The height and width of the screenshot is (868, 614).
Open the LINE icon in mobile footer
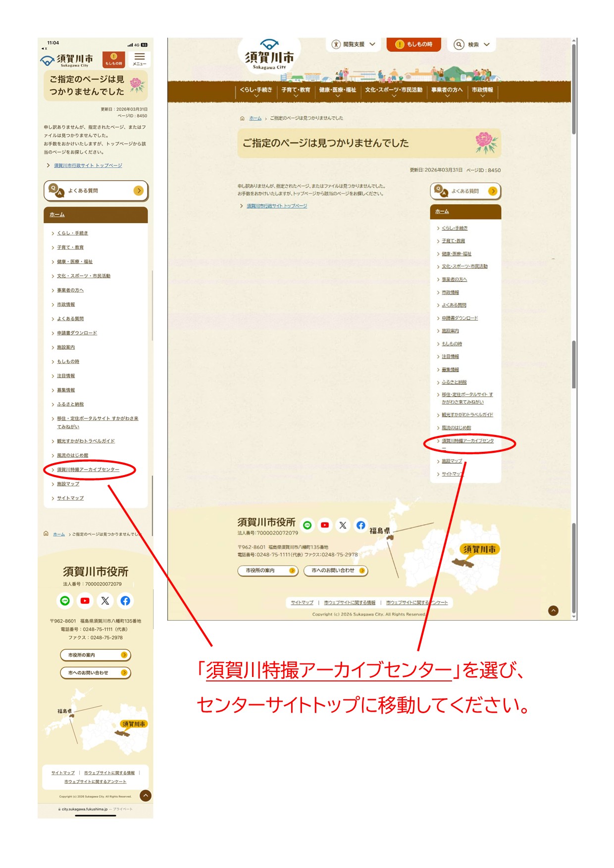pos(65,600)
